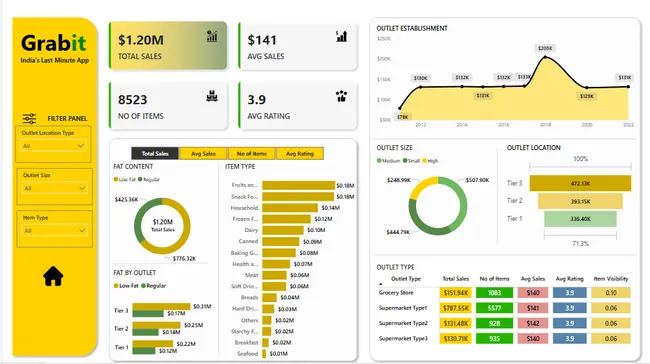
Task: Click the Grocery Store row label
Action: pyautogui.click(x=396, y=293)
